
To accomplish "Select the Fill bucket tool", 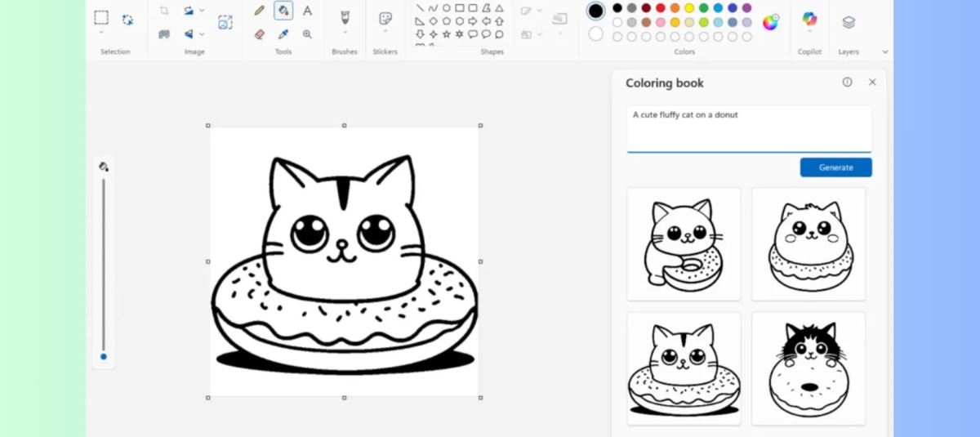I will [x=283, y=11].
